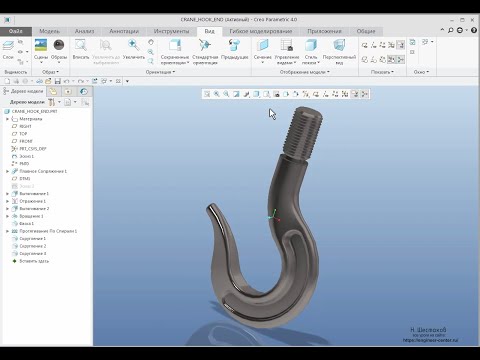Open the help question mark icon
Image resolution: width=480 pixels, height=360 pixels.
pos(474,30)
